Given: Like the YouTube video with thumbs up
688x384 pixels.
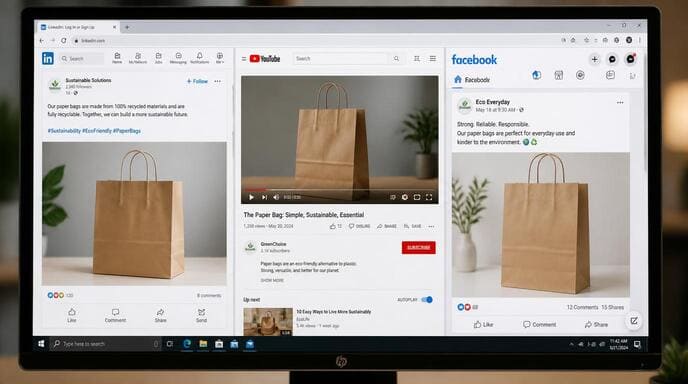Looking at the screenshot, I should tap(335, 226).
